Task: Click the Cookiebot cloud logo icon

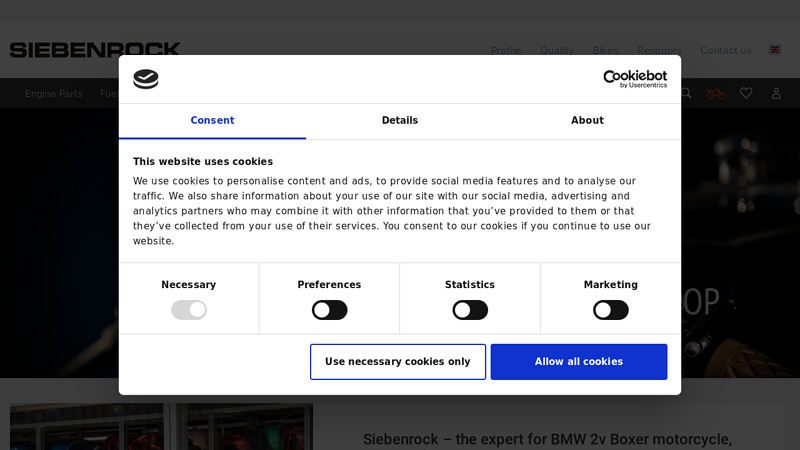Action: pyautogui.click(x=146, y=79)
